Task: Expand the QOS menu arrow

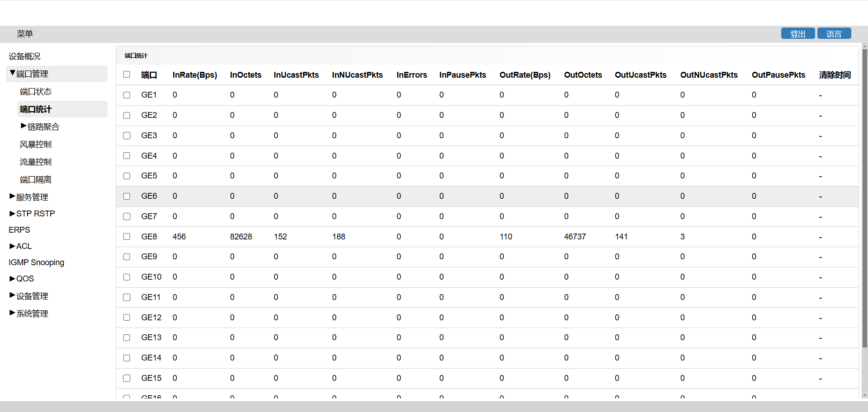Action: [x=12, y=278]
